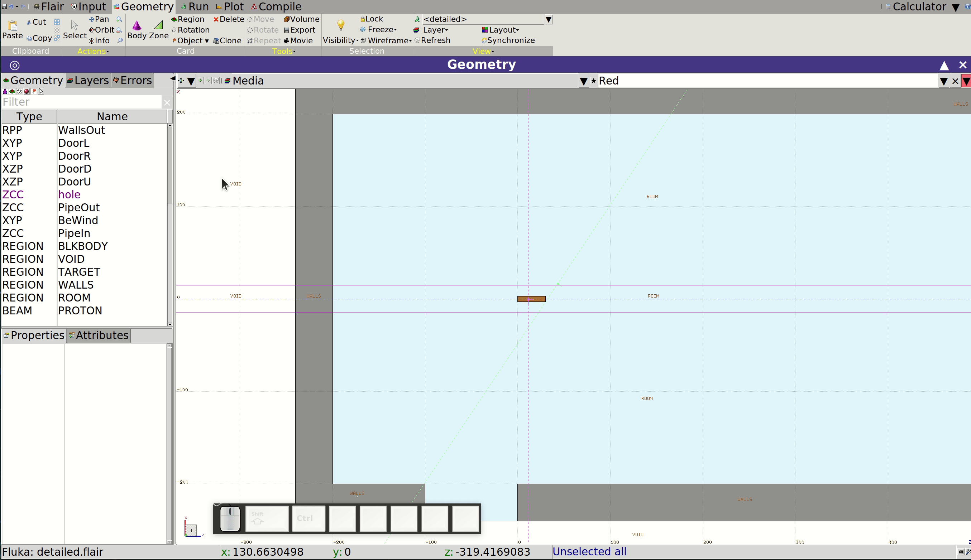Choose the Pan action
This screenshot has width=971, height=560.
(99, 19)
